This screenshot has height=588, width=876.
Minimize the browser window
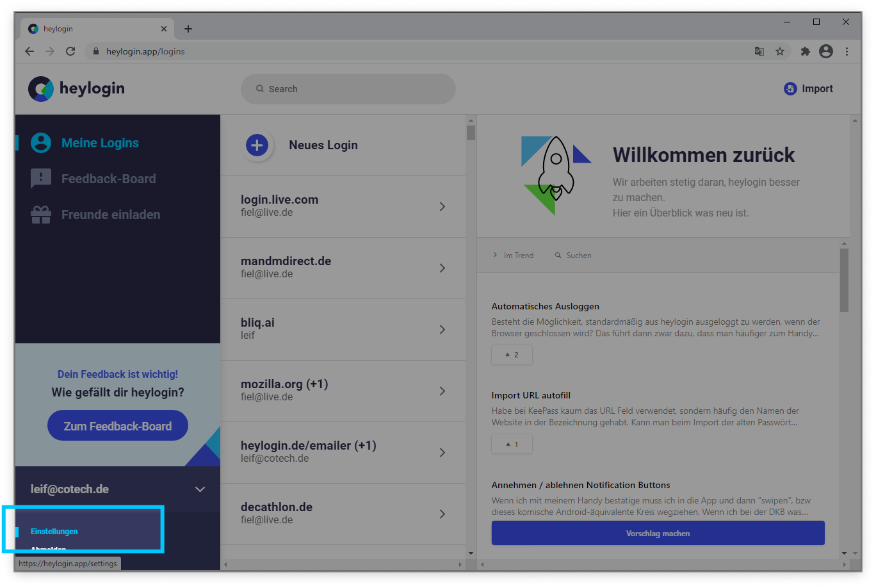pos(787,22)
